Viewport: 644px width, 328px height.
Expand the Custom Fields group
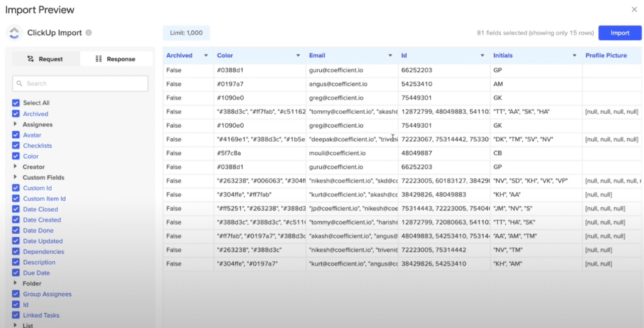[x=15, y=177]
